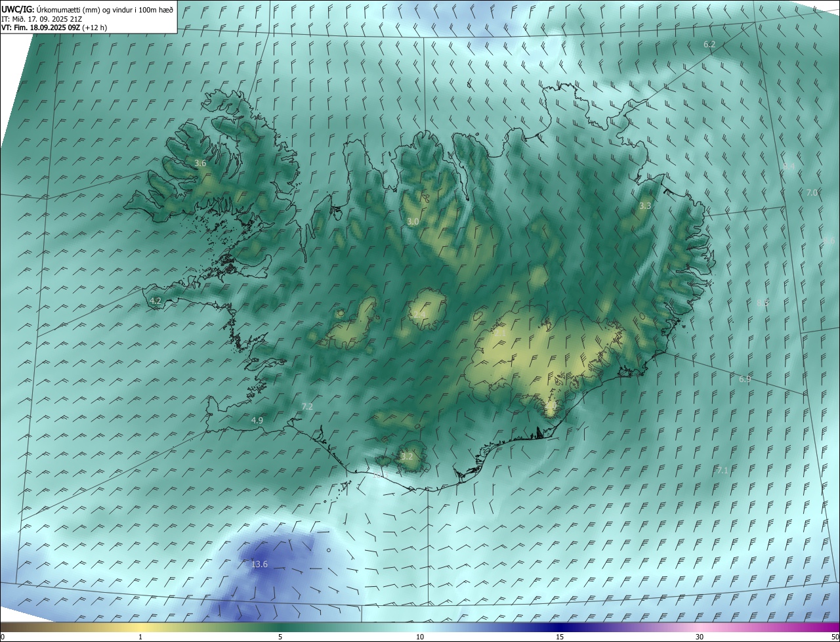This screenshot has height=642, width=840.
Task: Click the legend tick label '30'
Action: tap(700, 637)
